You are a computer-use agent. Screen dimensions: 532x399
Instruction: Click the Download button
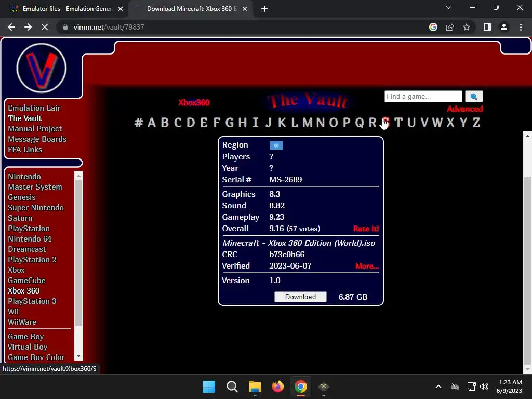[x=301, y=297]
